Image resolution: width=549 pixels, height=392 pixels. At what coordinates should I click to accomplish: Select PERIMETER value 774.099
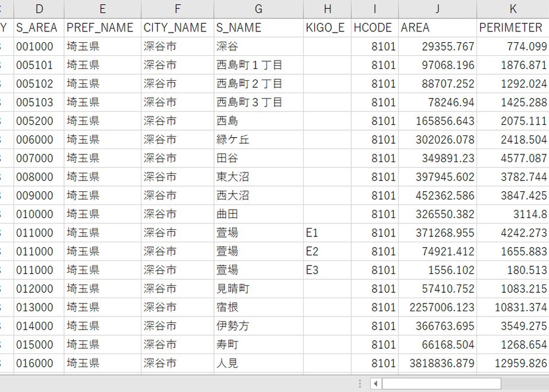[513, 46]
